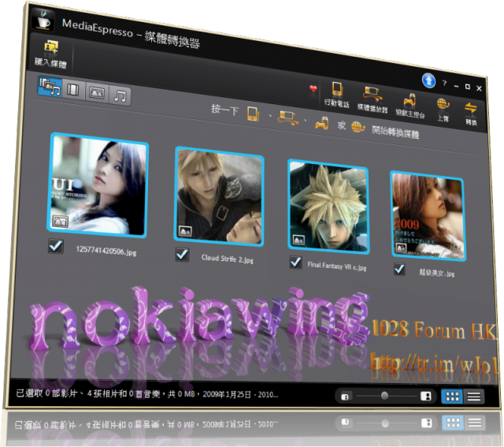This screenshot has height=447, width=504.
Task: Select the Cloud Strife 2.jpg thumbnail
Action: [219, 197]
